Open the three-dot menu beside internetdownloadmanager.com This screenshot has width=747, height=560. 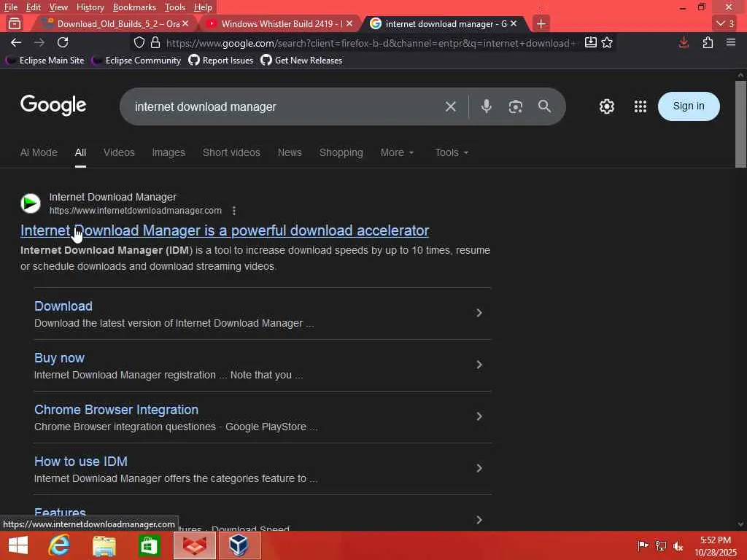pyautogui.click(x=234, y=211)
